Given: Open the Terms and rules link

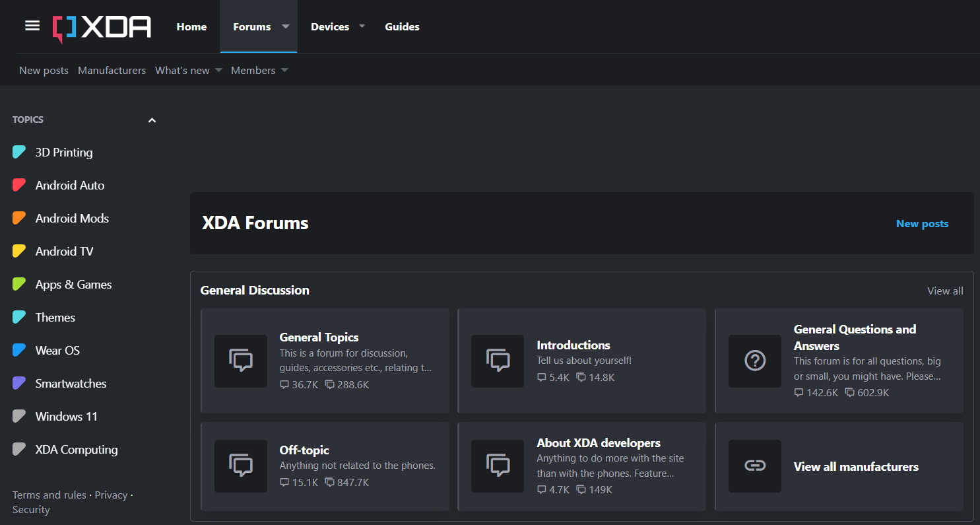Looking at the screenshot, I should tap(49, 495).
